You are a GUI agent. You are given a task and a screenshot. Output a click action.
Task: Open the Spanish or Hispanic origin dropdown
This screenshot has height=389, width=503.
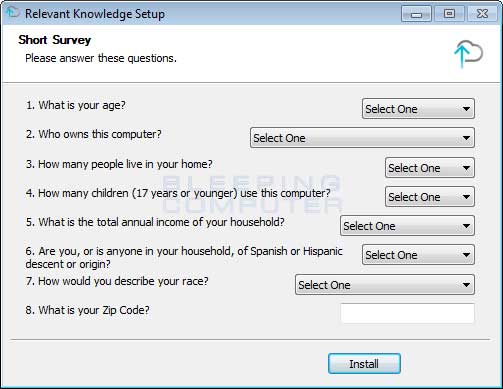(x=418, y=255)
